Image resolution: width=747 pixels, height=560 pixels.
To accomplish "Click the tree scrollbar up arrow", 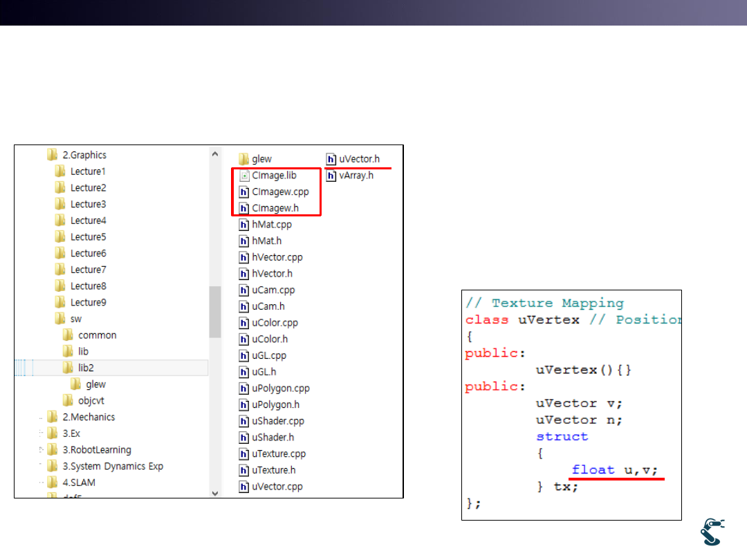I will click(x=214, y=153).
